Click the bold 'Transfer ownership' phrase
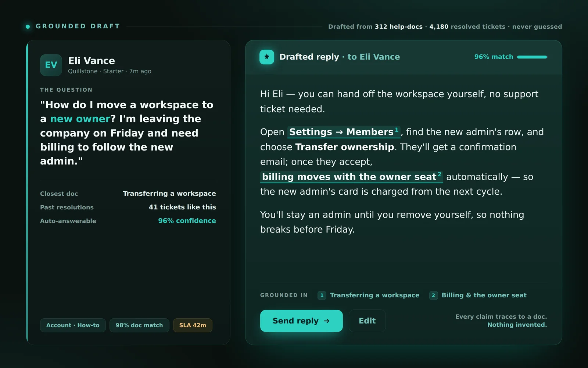This screenshot has height=368, width=588. (x=345, y=147)
